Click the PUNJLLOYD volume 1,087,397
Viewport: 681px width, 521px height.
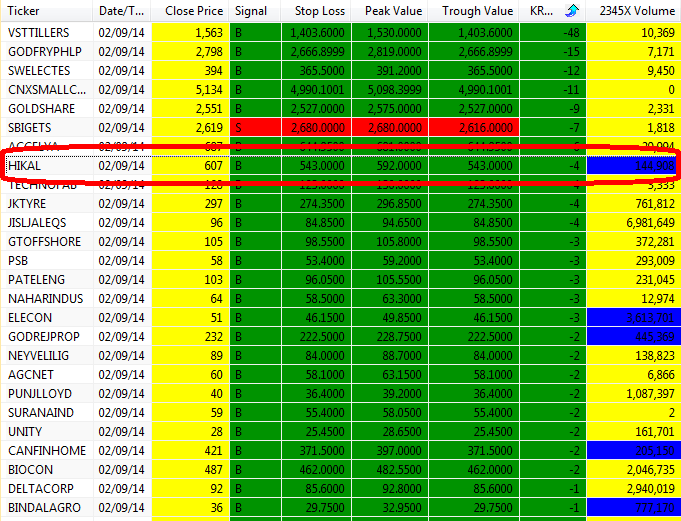[x=651, y=394]
